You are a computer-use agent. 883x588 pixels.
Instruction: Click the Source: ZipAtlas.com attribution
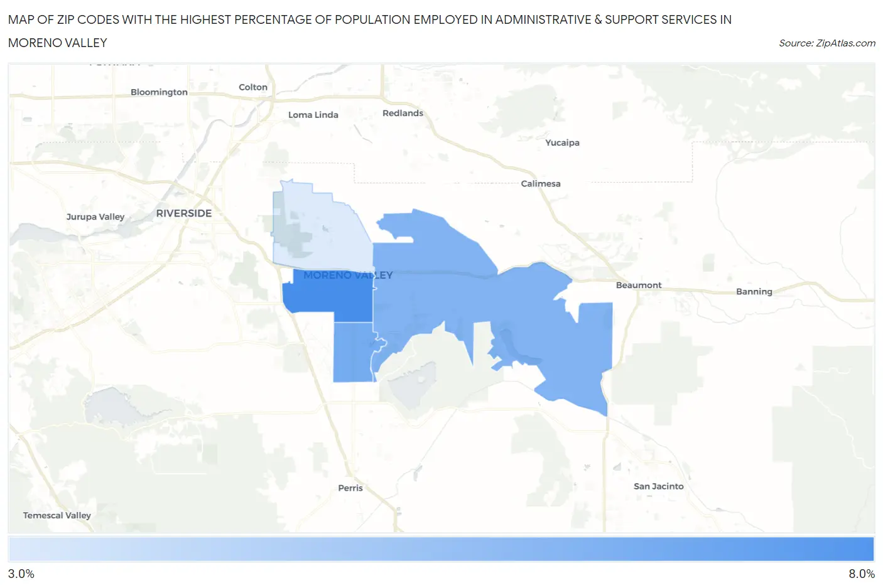click(x=826, y=43)
